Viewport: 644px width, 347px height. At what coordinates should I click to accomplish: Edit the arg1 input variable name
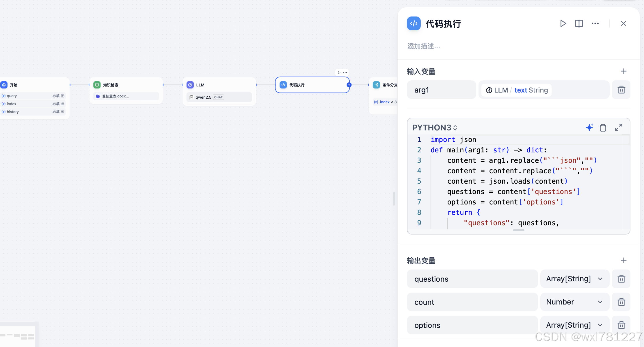tap(442, 90)
